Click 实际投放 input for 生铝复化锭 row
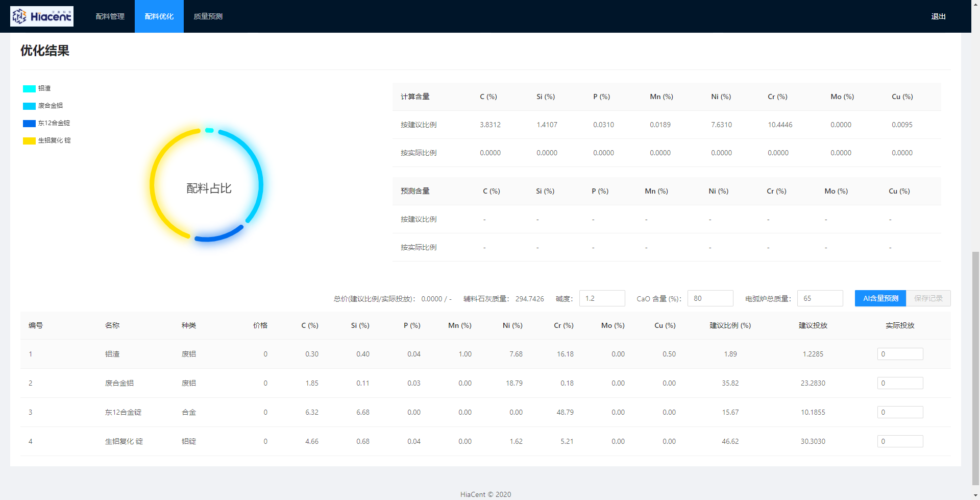 coord(900,441)
